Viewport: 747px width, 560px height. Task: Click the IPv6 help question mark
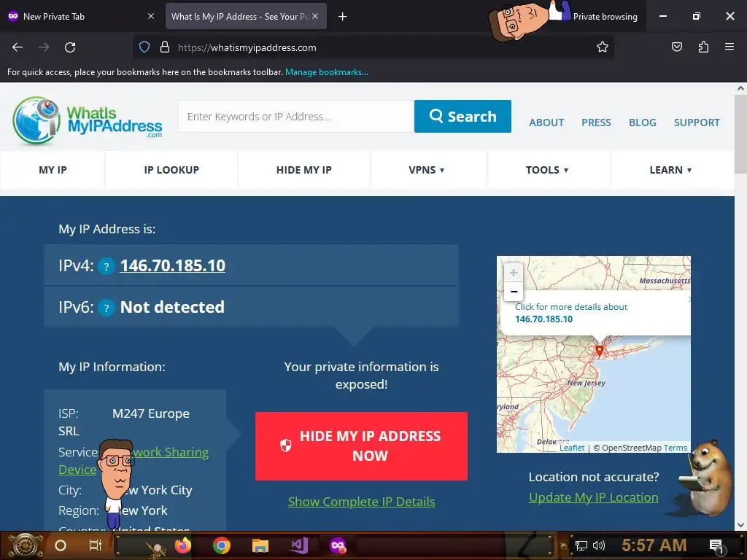(x=107, y=308)
